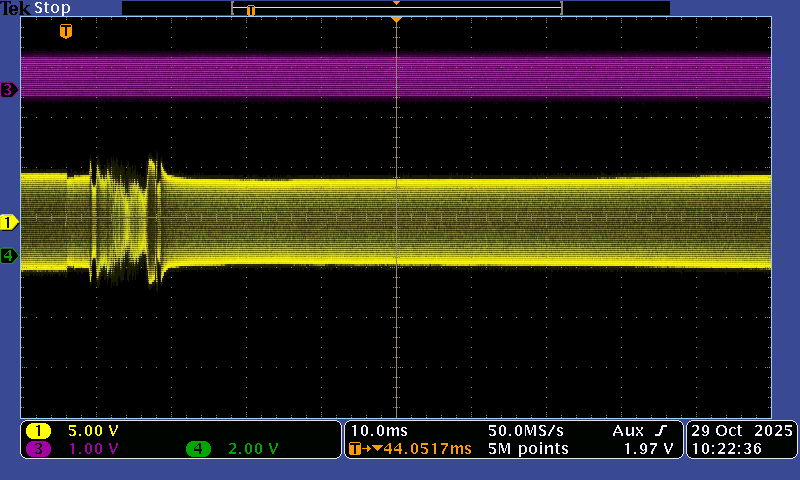The image size is (800, 480).
Task: Click the channel 1 yellow ground marker
Action: click(9, 222)
